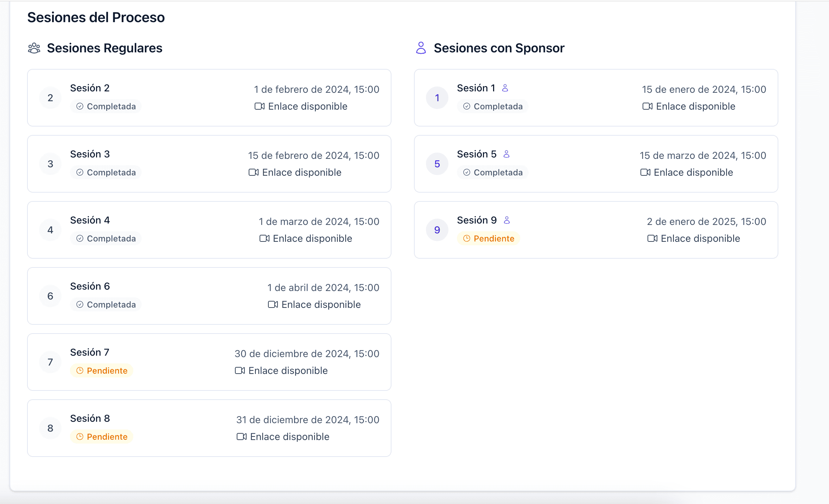Open the Enlace disponible link for Sesión 4

click(312, 239)
